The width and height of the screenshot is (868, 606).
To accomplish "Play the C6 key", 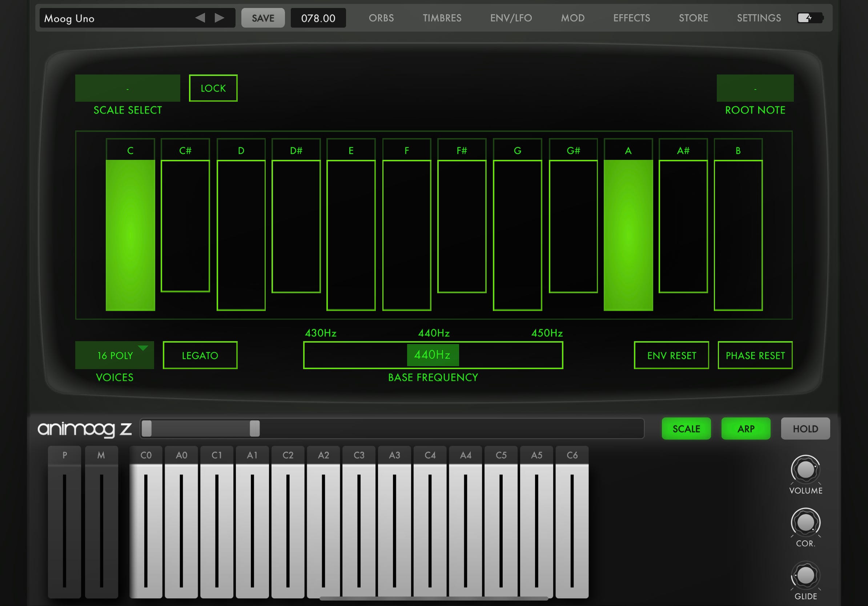I will pyautogui.click(x=572, y=522).
